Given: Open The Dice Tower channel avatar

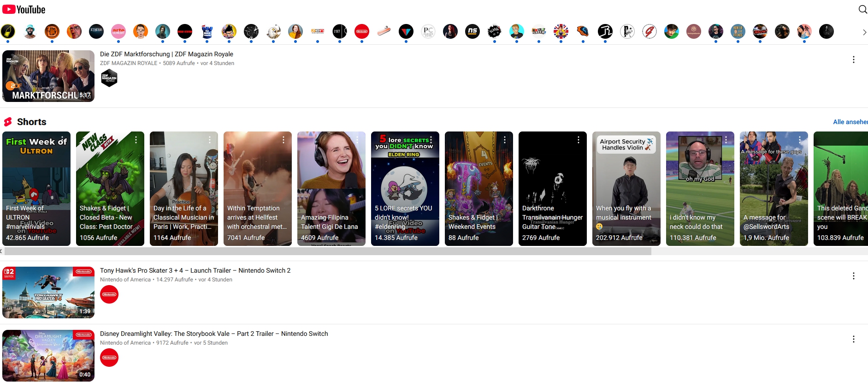Looking at the screenshot, I should coord(207,31).
